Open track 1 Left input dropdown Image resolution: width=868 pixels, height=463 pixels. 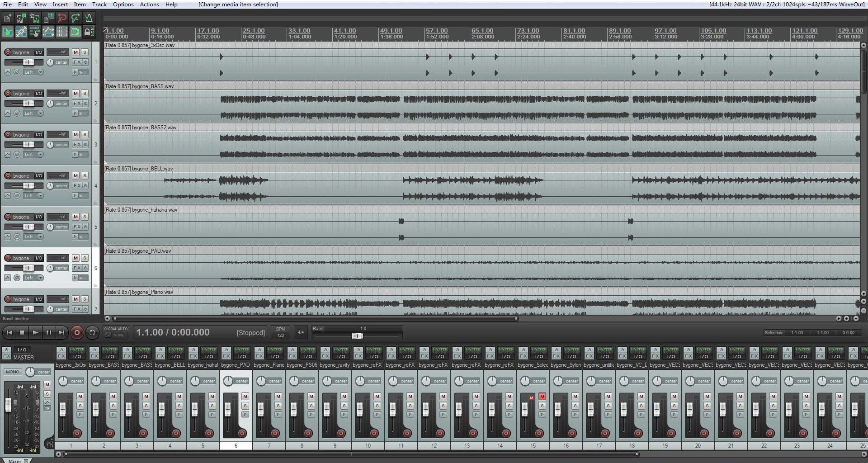[x=33, y=72]
